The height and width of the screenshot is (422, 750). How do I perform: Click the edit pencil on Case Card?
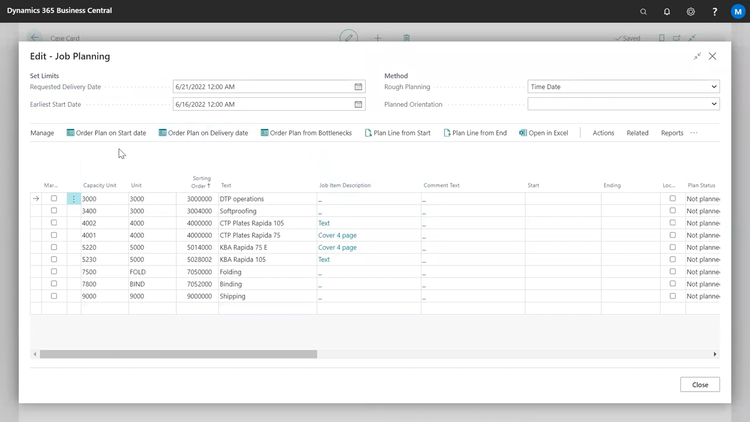349,38
